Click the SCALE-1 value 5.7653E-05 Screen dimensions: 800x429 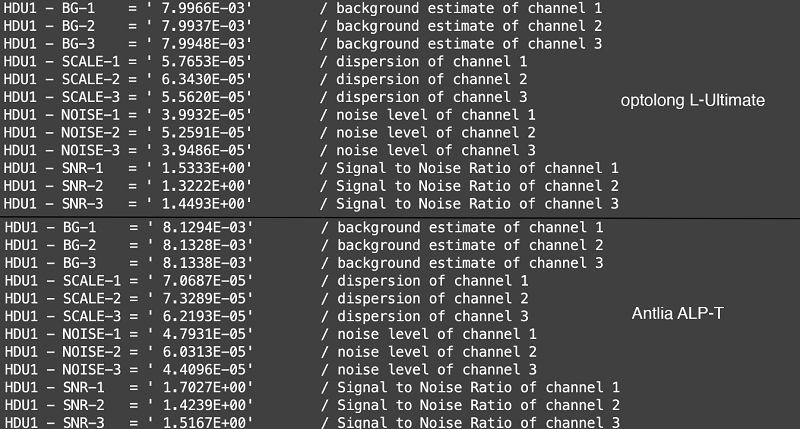tap(204, 62)
